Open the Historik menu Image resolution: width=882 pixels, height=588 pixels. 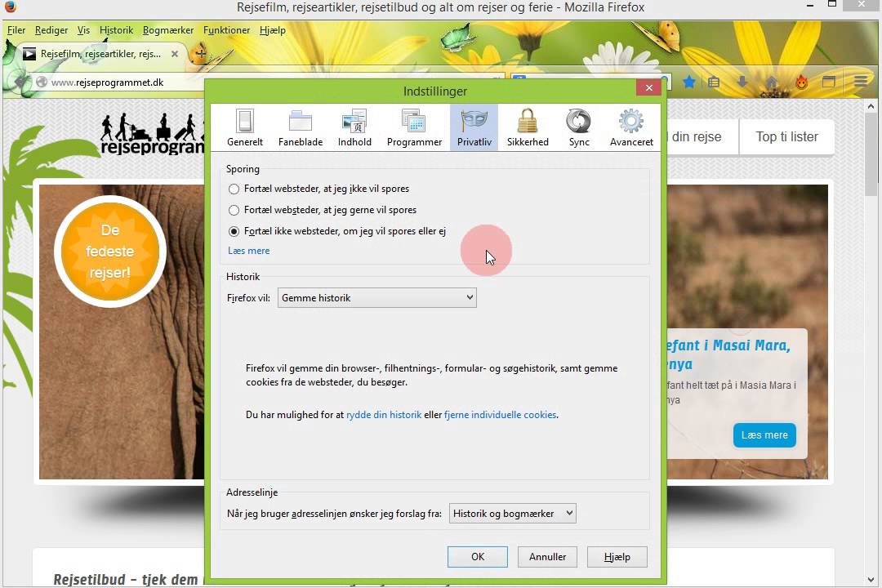click(x=117, y=30)
